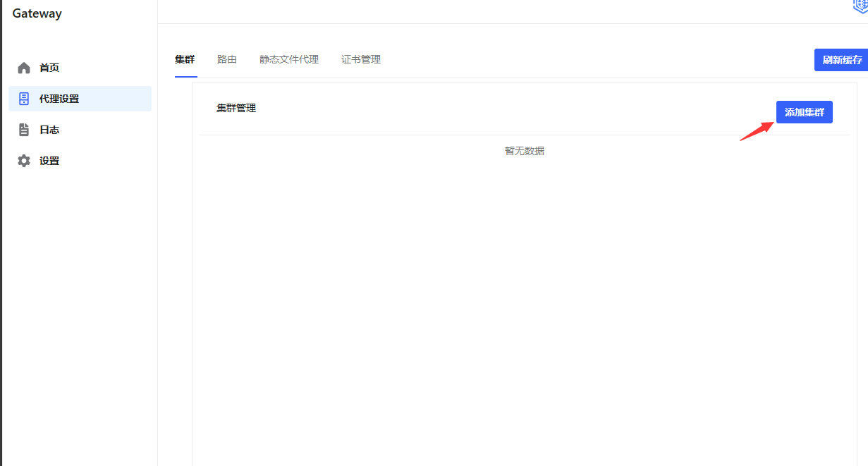
Task: Switch to the 路由 tab
Action: click(226, 59)
